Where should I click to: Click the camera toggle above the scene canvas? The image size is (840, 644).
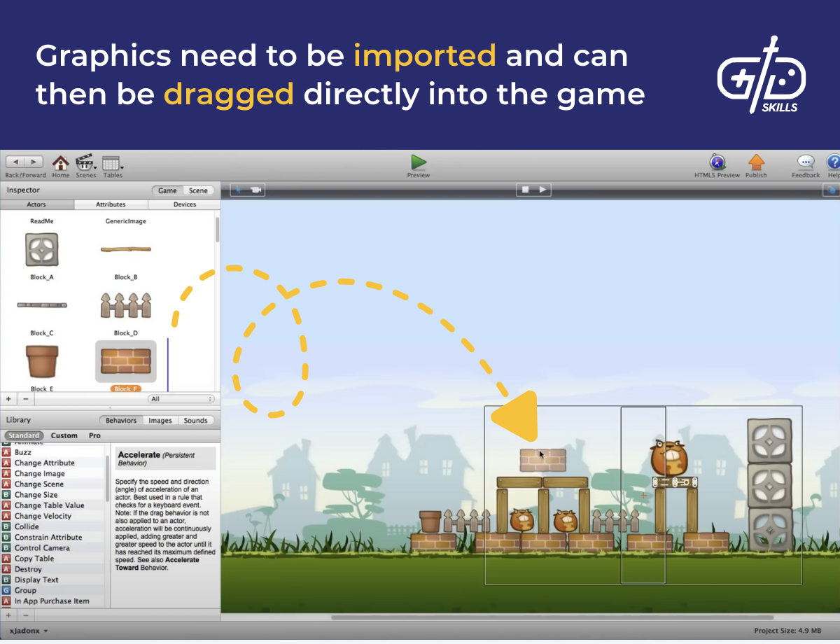click(256, 189)
